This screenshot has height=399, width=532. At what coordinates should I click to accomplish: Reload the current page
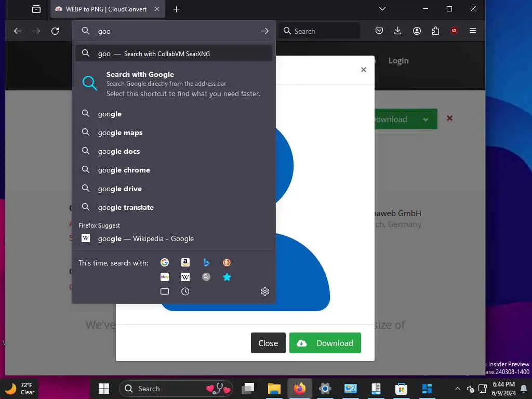(55, 31)
